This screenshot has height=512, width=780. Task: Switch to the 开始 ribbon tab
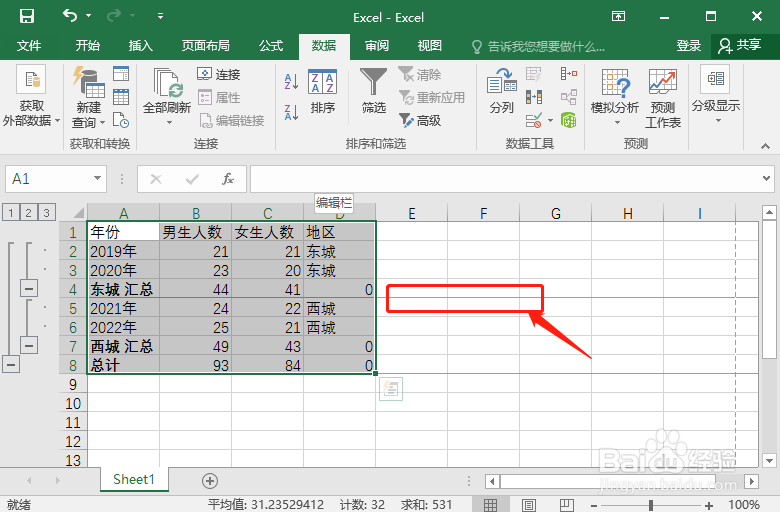click(88, 46)
